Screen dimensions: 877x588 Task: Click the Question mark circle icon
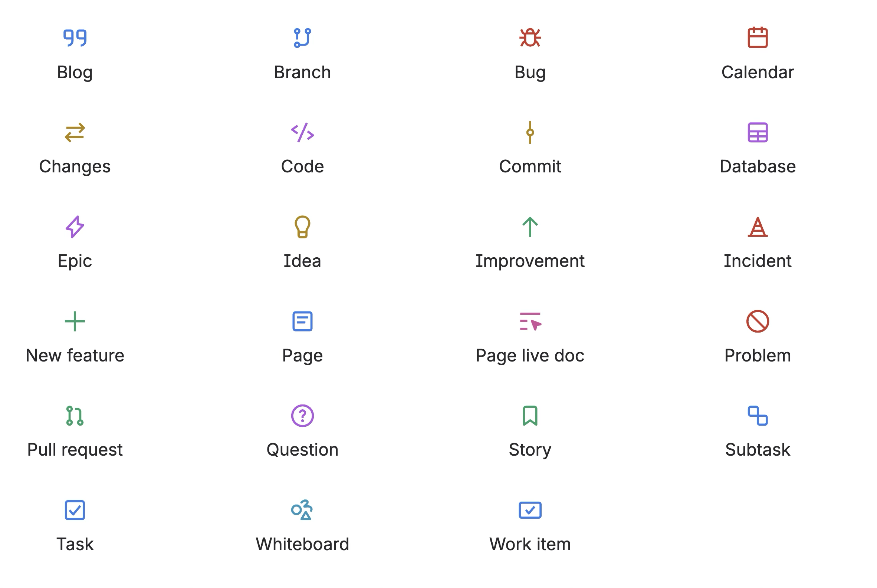point(302,416)
